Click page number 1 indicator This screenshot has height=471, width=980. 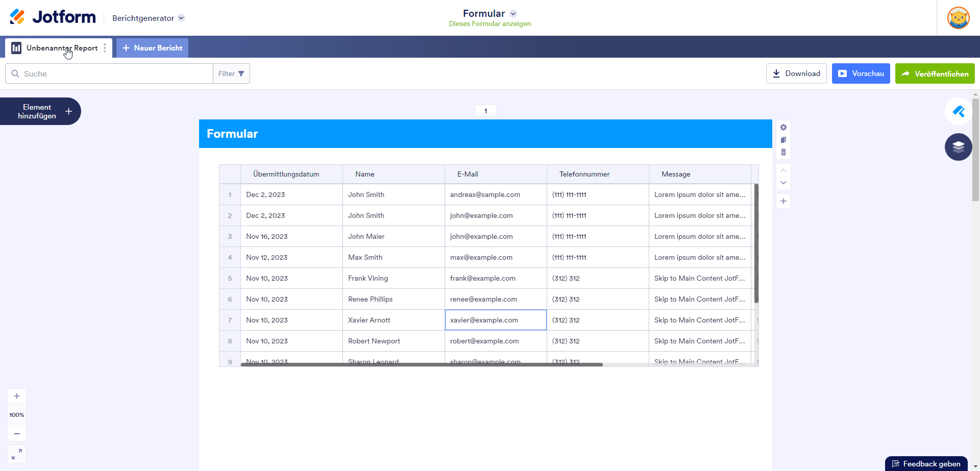[x=485, y=111]
